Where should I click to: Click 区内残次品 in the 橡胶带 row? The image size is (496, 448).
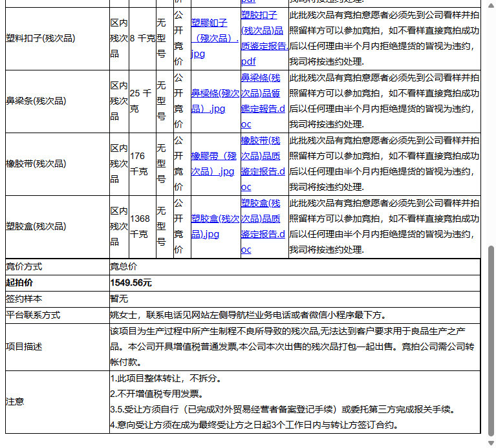tap(119, 164)
